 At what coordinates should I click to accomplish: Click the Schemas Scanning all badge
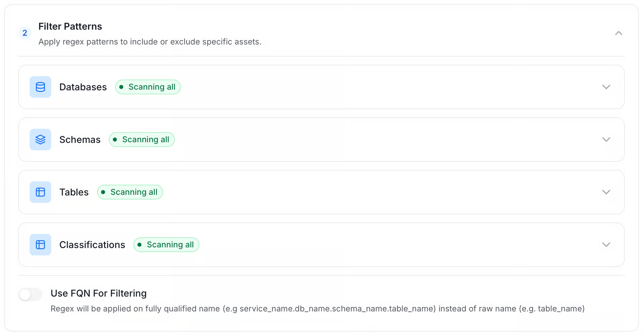[142, 140]
